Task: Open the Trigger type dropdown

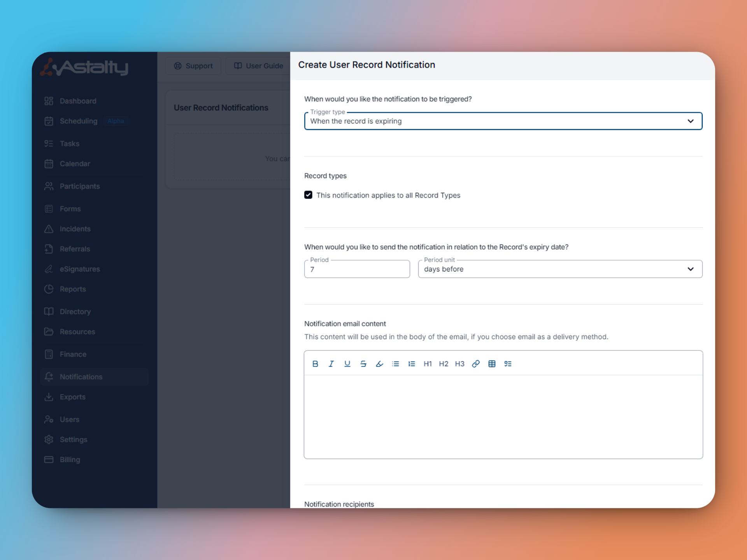Action: pyautogui.click(x=503, y=121)
